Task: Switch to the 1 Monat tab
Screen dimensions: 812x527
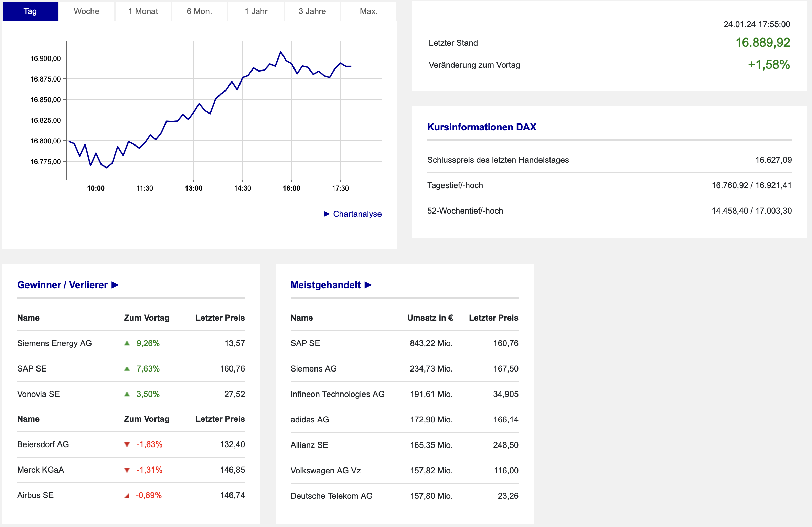Action: point(143,11)
